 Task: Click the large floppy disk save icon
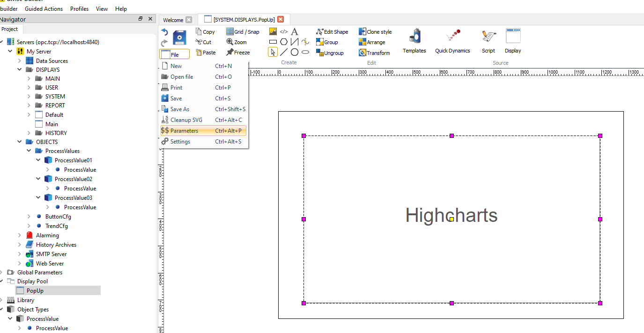(x=179, y=38)
